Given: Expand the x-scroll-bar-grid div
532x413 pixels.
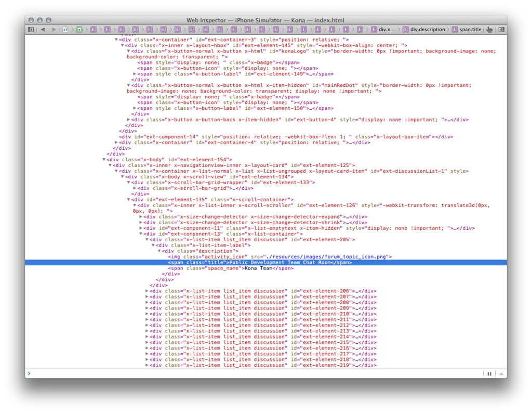Looking at the screenshot, I should point(135,188).
